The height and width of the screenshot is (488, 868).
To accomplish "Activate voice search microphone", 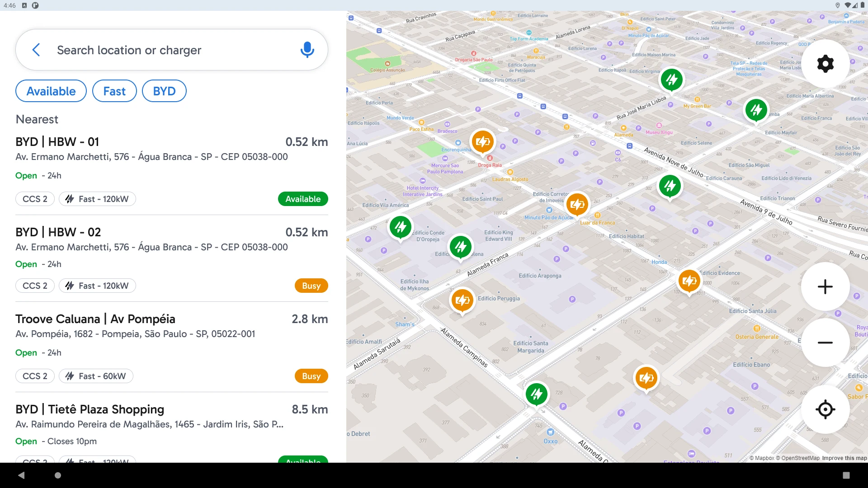I will click(307, 50).
